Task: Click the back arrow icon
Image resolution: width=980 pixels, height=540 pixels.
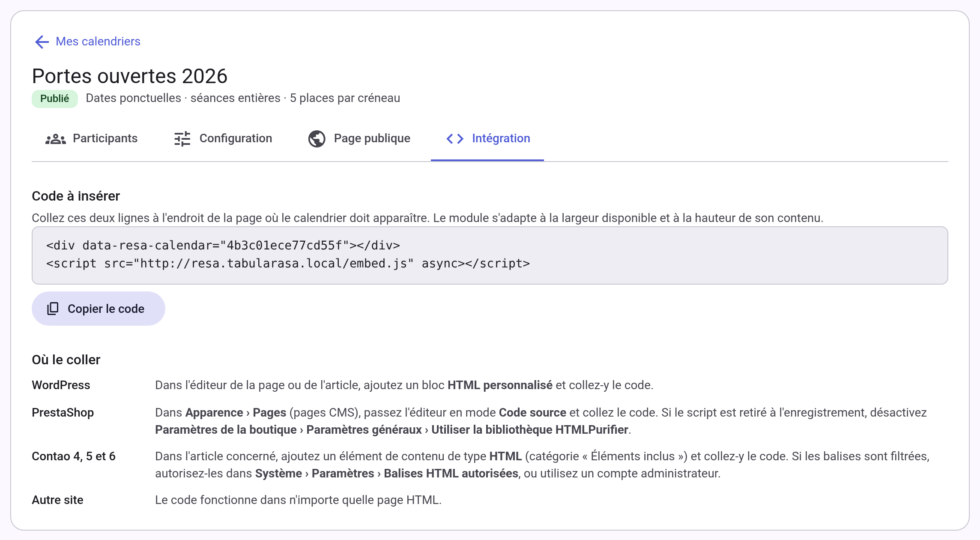Action: click(42, 42)
